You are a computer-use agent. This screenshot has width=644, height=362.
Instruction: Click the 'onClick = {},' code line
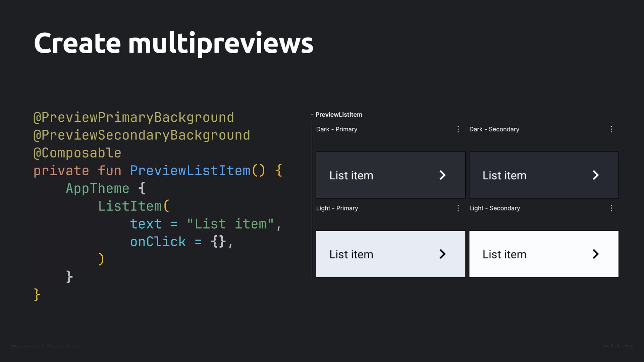click(x=181, y=242)
